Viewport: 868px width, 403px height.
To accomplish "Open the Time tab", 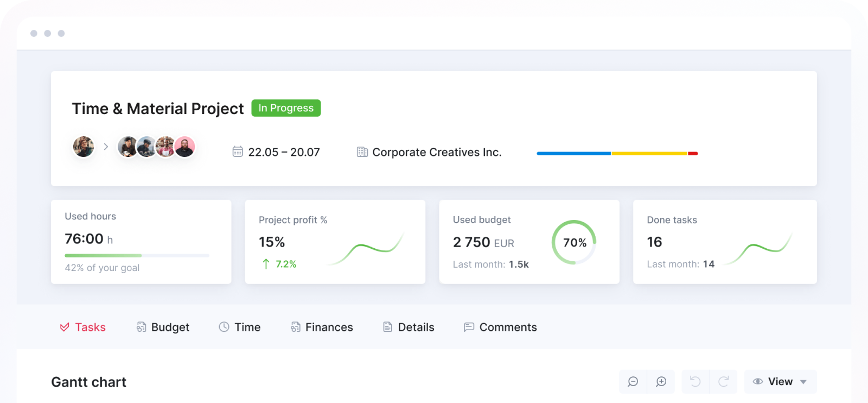I will point(240,327).
